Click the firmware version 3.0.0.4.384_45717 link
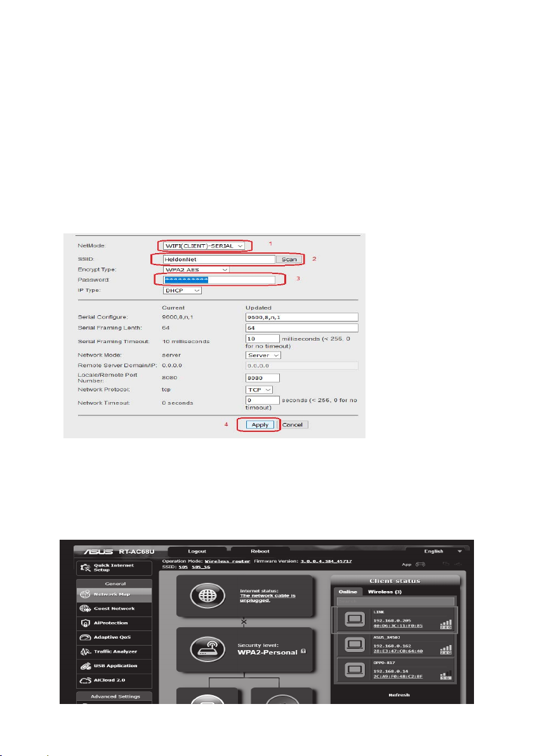The image size is (533, 756). pyautogui.click(x=326, y=561)
